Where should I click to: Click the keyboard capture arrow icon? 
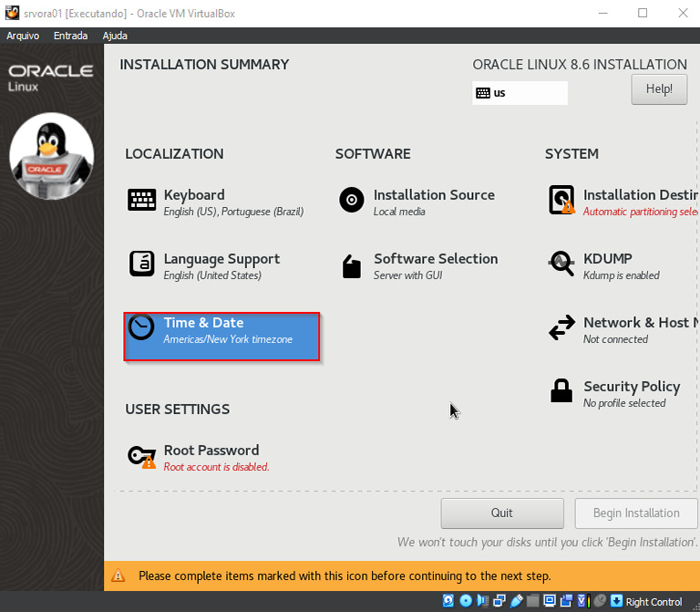(x=616, y=601)
